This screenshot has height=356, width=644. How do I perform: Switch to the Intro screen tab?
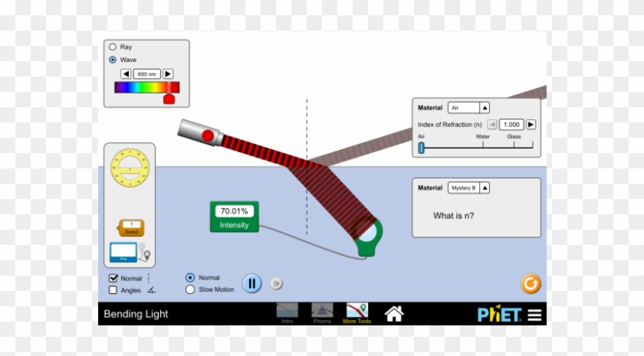coord(287,314)
